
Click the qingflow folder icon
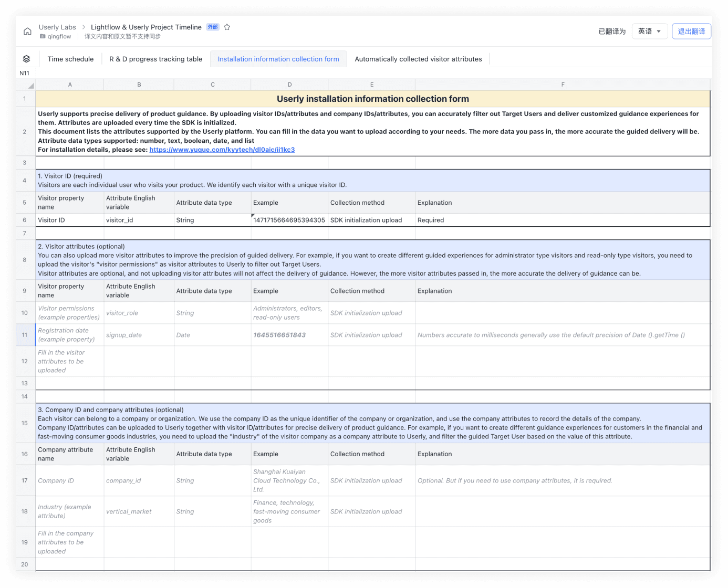[x=43, y=37]
